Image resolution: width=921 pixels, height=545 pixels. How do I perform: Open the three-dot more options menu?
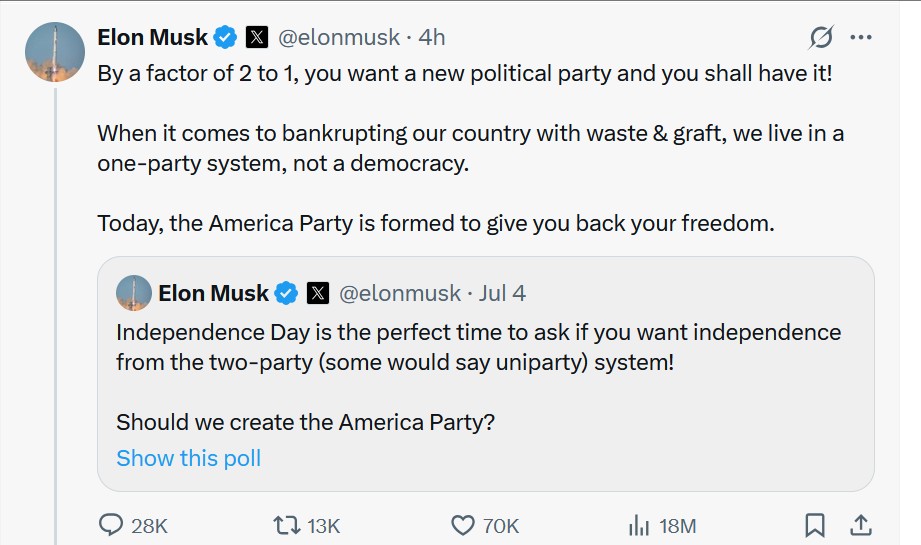coord(860,38)
